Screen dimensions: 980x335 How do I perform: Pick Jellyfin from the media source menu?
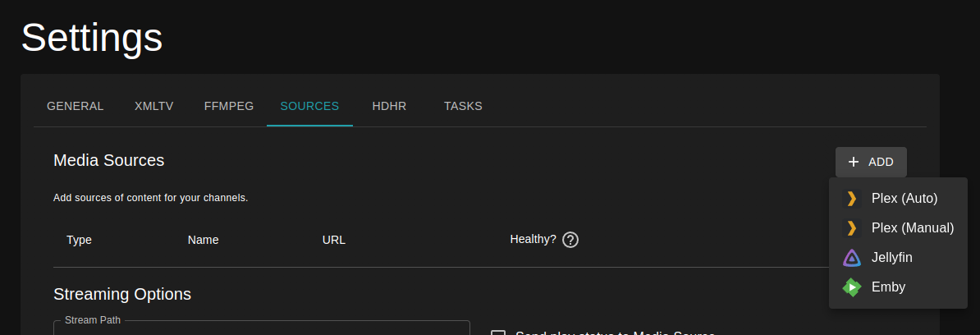click(891, 258)
